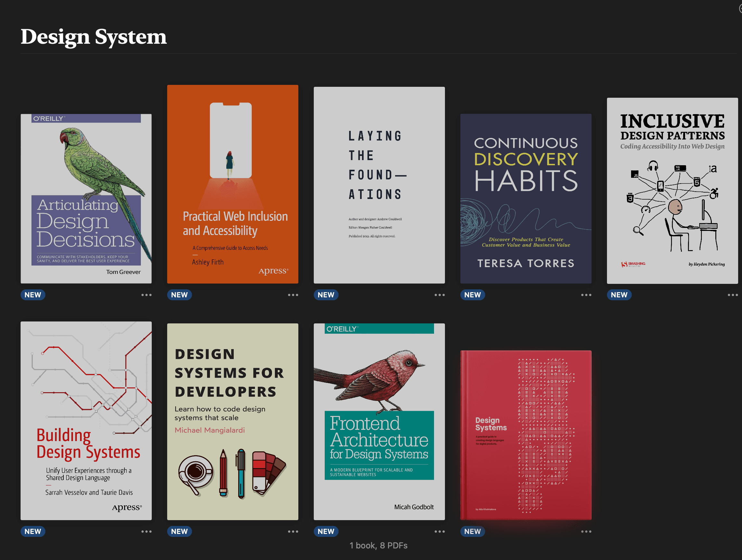
Task: Open Frontend Architecture for Design Systems by Micah Godbolt
Action: 379,420
